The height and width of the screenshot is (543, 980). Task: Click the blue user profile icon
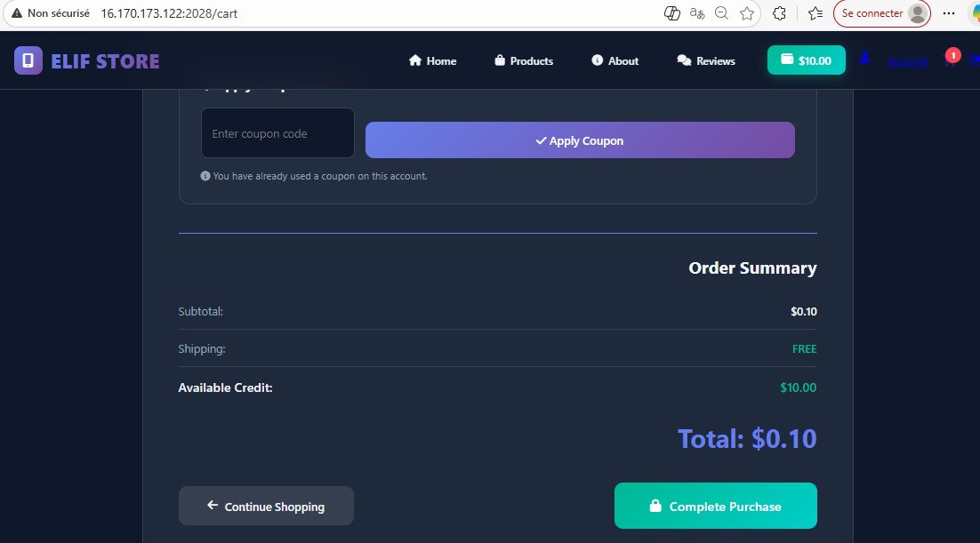[x=865, y=58]
